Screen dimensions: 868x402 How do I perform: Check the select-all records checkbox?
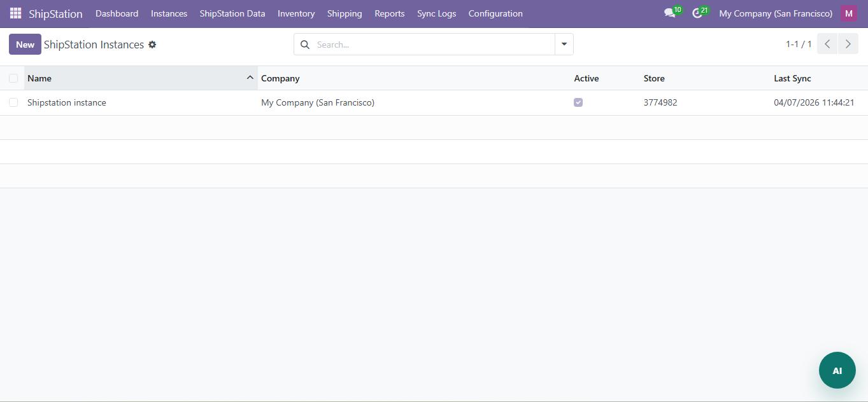pos(13,78)
